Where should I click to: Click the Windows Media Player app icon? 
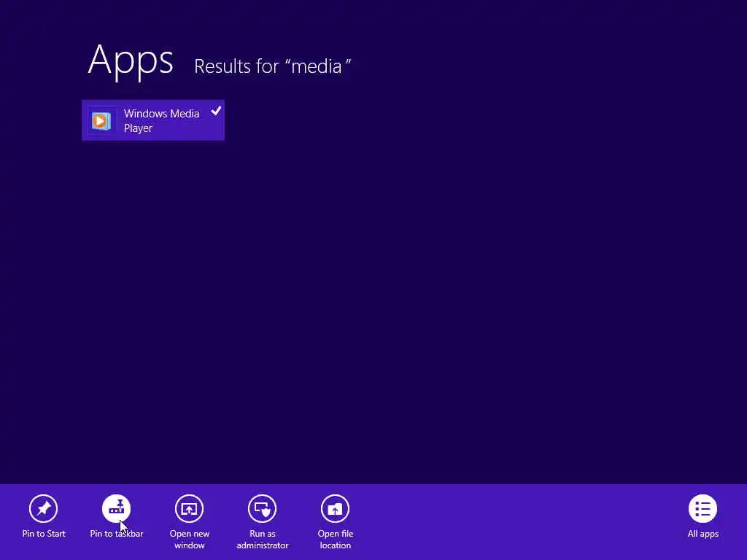[x=101, y=120]
